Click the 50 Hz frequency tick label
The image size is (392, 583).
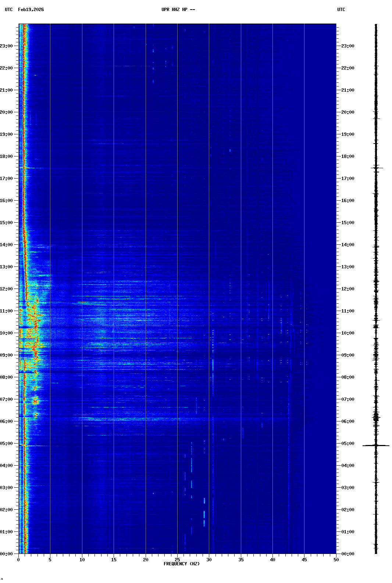pos(336,560)
